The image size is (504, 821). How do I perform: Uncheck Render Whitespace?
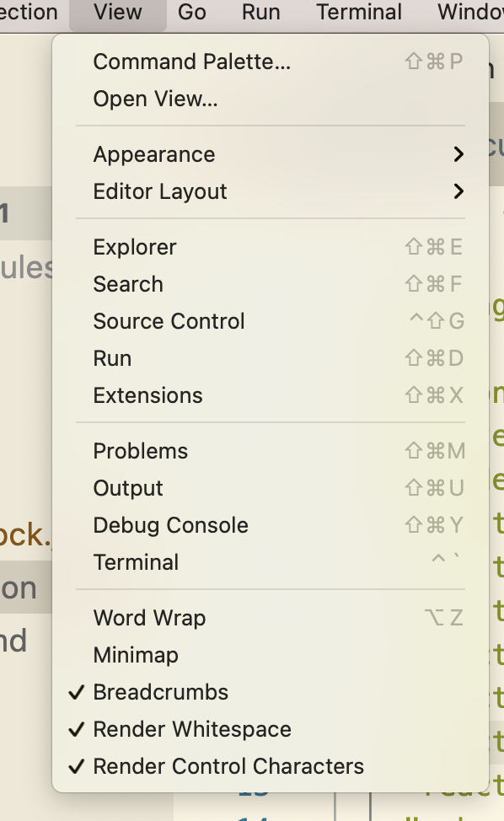[x=271, y=730]
